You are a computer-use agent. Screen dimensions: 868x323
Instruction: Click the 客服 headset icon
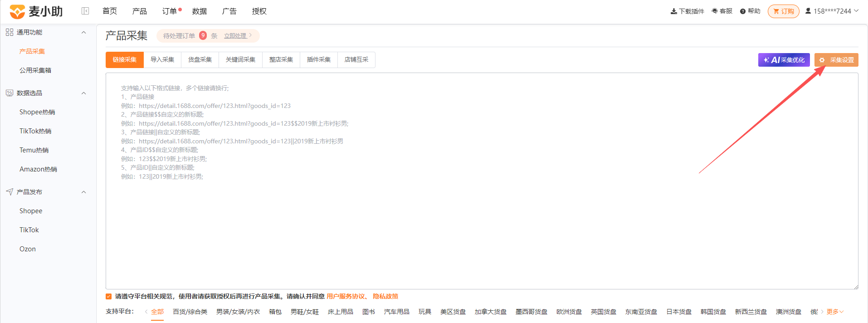coord(715,11)
